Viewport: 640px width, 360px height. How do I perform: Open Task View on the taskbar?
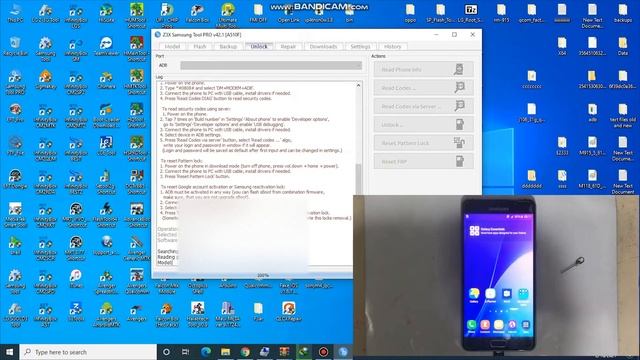(x=185, y=352)
